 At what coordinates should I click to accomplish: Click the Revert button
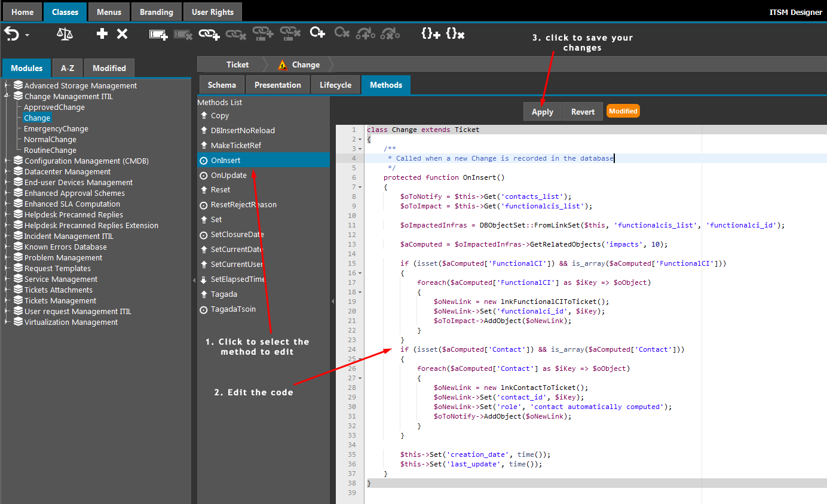582,111
